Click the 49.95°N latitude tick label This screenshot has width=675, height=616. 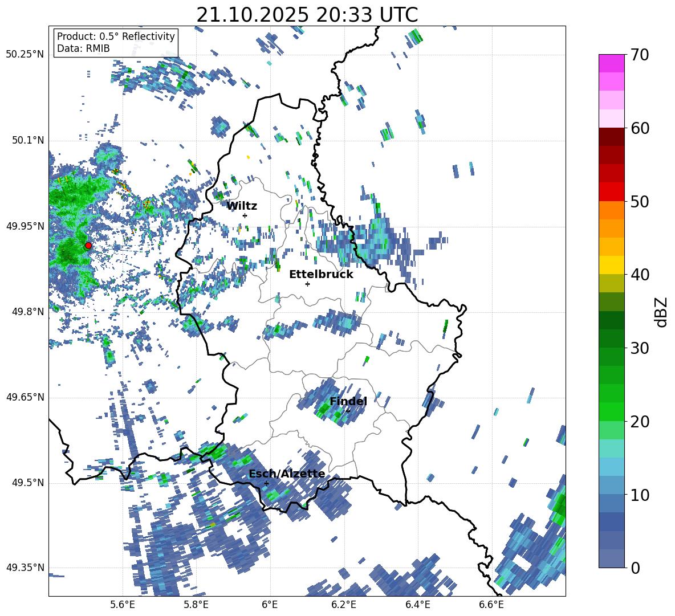point(25,226)
